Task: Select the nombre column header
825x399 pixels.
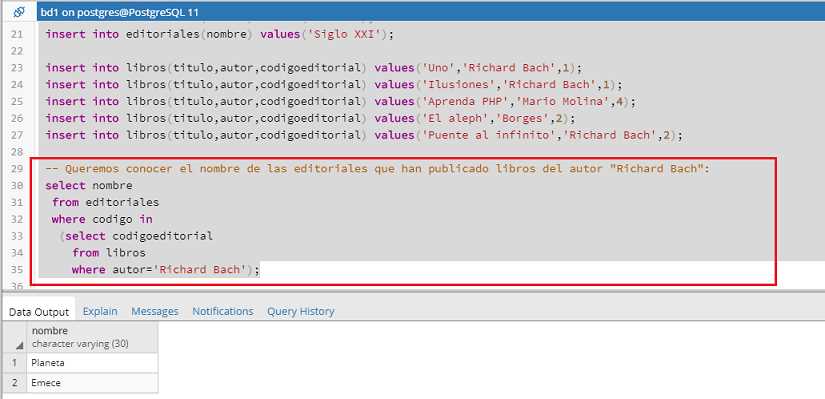Action: click(92, 337)
